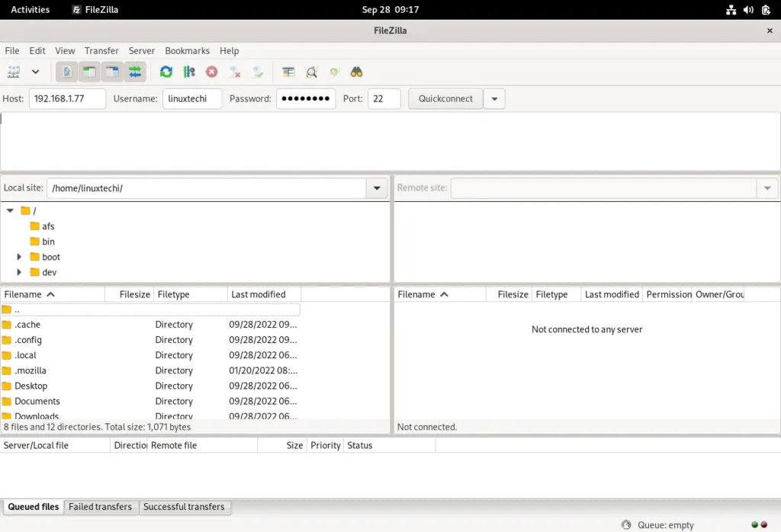Open Remote site path dropdown
Viewport: 781px width, 532px height.
pos(767,188)
